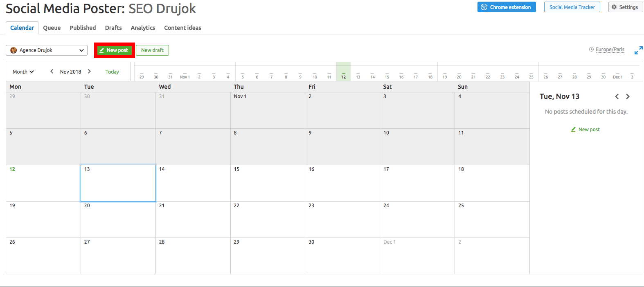Expand the Month view dropdown
Screen dimensions: 644x287
pos(23,72)
